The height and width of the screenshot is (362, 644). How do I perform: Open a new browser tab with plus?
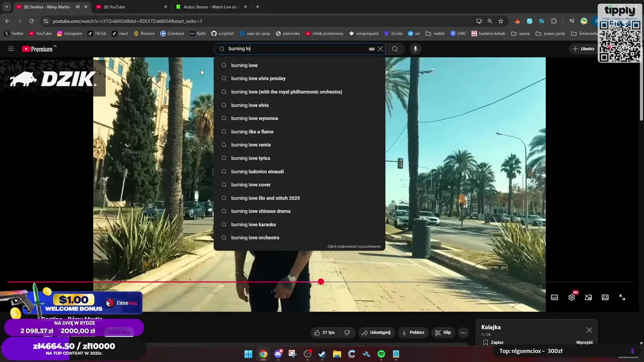[x=258, y=7]
